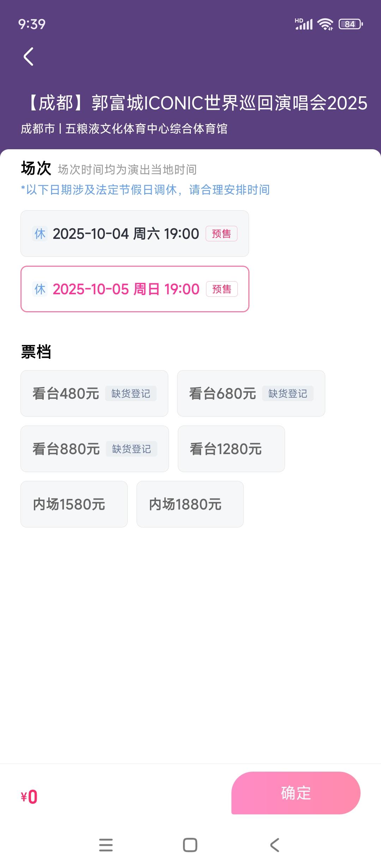The width and height of the screenshot is (381, 868).
Task: Tap 缺货登记 on 看台880元 tier
Action: 132,449
